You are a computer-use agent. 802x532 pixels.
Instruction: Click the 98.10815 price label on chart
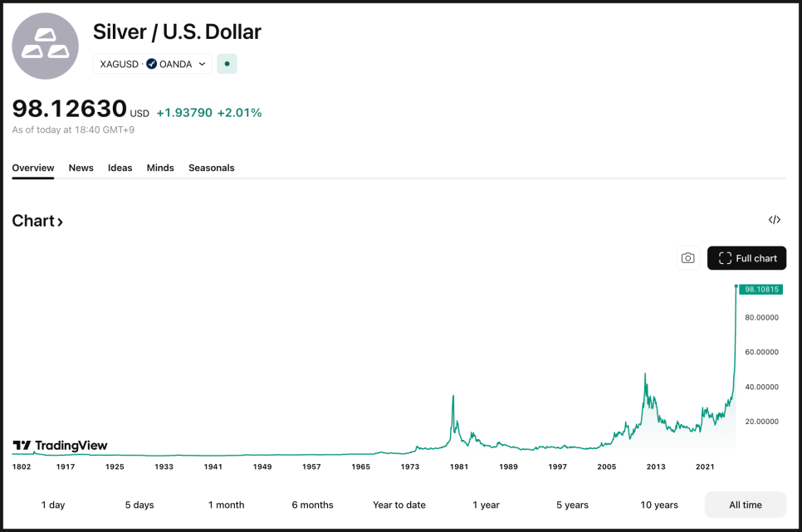pos(760,290)
